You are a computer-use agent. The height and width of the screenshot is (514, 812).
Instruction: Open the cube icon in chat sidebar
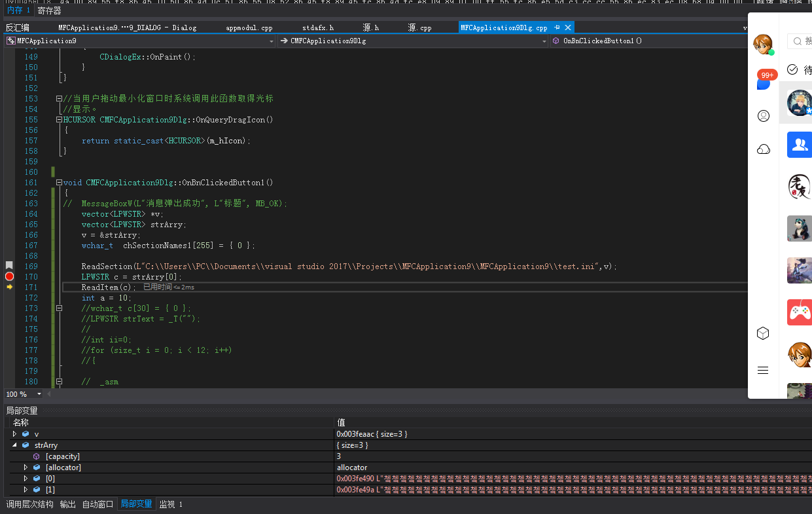(x=763, y=333)
